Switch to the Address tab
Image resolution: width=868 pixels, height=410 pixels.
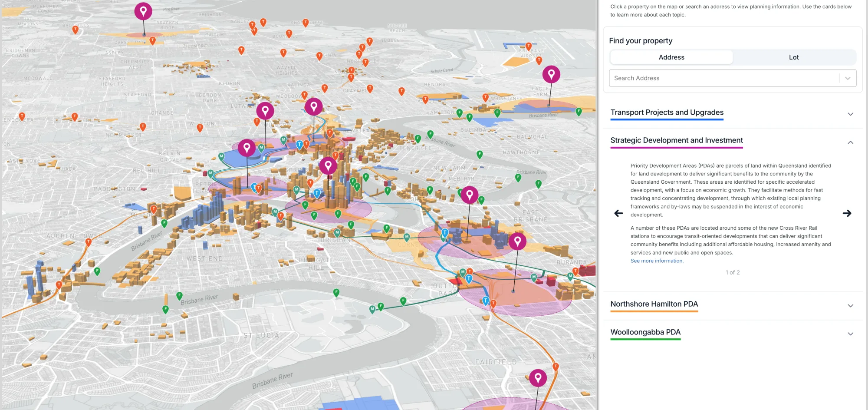[671, 57]
